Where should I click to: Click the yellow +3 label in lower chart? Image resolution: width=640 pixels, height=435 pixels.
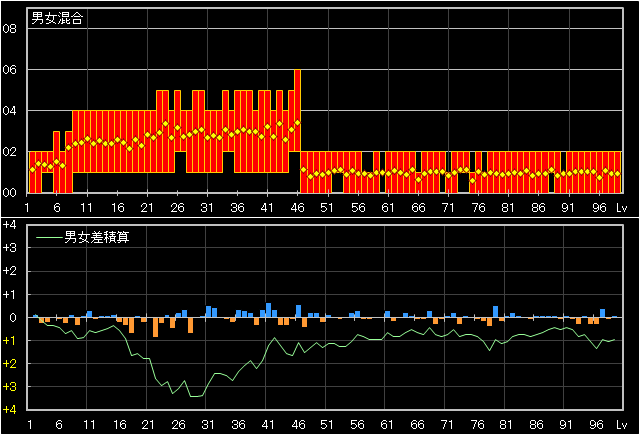click(x=9, y=386)
